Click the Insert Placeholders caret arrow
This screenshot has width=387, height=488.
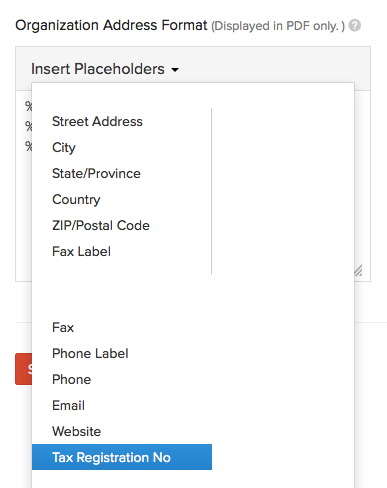tap(175, 70)
